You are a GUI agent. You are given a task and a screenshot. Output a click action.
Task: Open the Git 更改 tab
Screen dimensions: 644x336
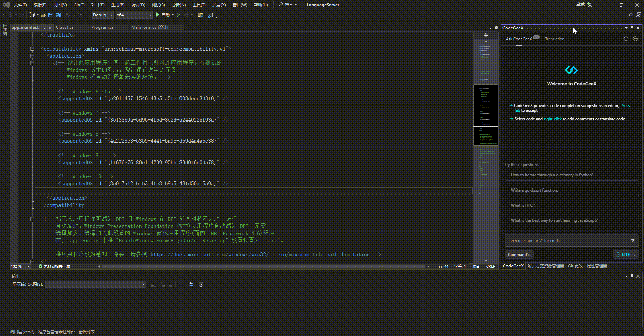click(575, 266)
